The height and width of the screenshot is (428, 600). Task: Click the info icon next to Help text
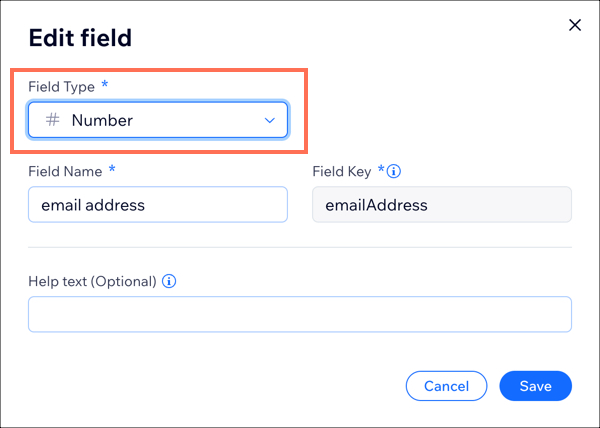(x=169, y=282)
